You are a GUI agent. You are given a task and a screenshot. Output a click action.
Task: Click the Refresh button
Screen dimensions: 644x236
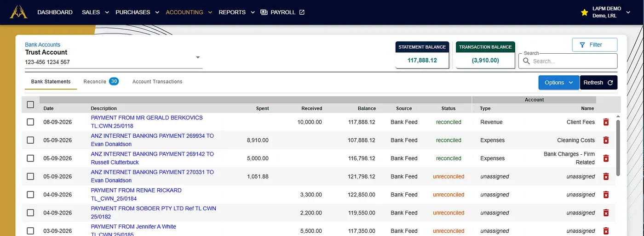coord(598,83)
